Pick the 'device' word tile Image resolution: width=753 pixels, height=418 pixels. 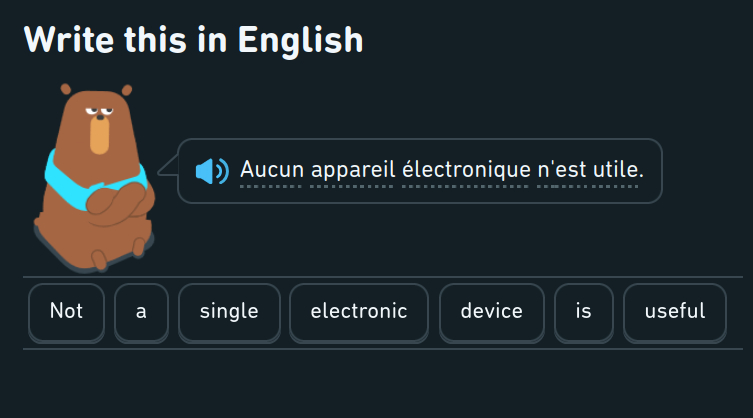(491, 311)
